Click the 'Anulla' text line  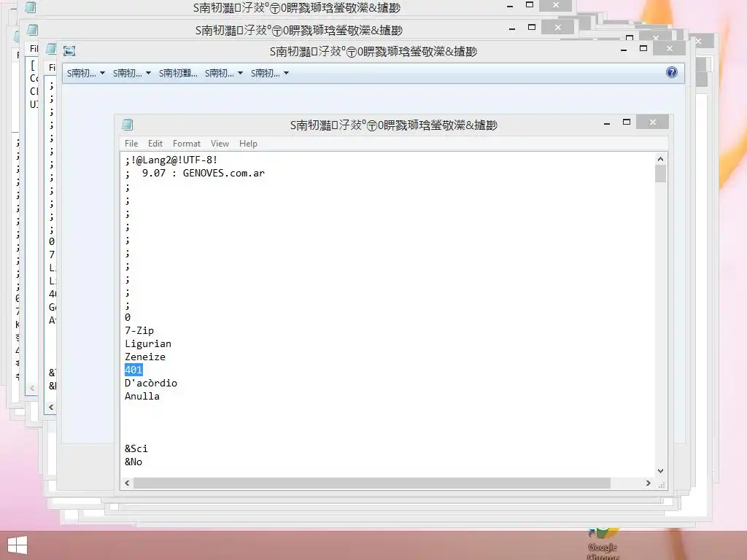(142, 396)
